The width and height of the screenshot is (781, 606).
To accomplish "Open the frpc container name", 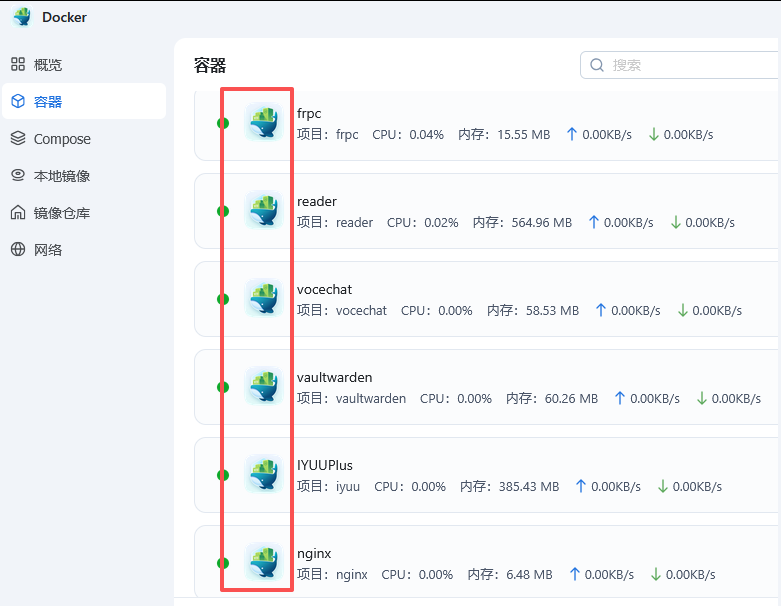I will [309, 114].
